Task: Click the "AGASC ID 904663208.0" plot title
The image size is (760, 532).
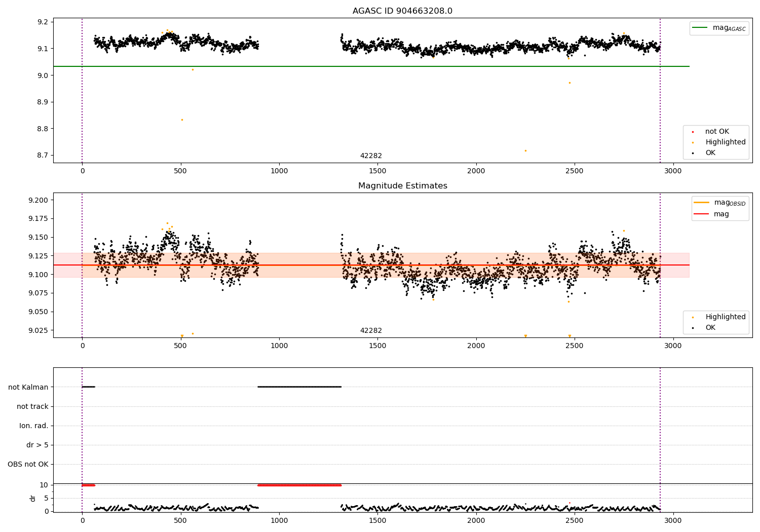Action: pyautogui.click(x=402, y=11)
